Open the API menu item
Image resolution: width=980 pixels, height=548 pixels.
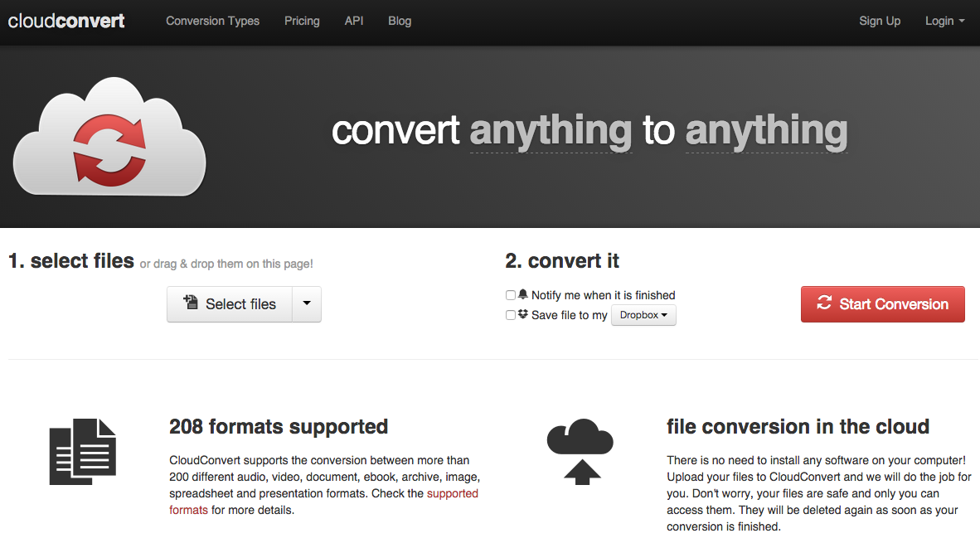[x=354, y=21]
